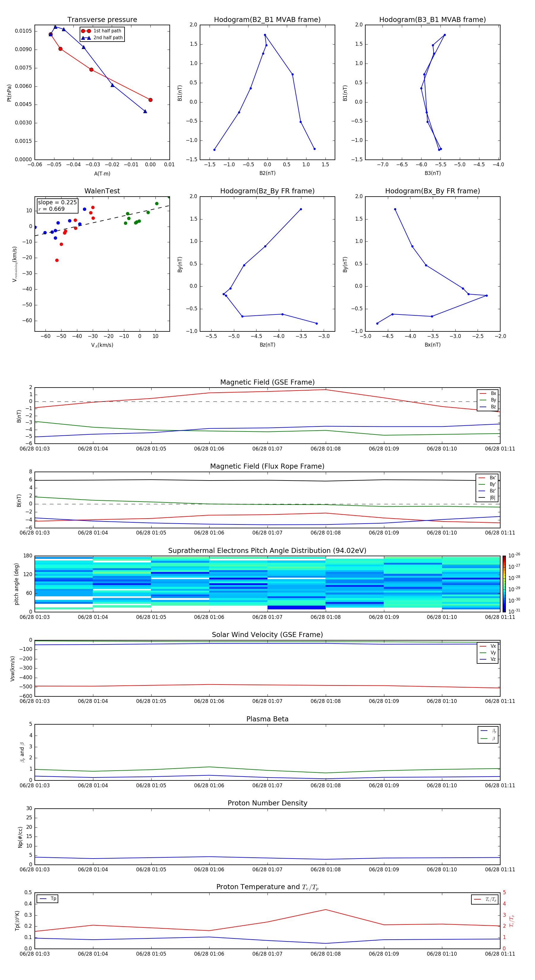The width and height of the screenshot is (535, 980).
Task: Select the By entry in the GSE field legend
Action: [x=488, y=400]
